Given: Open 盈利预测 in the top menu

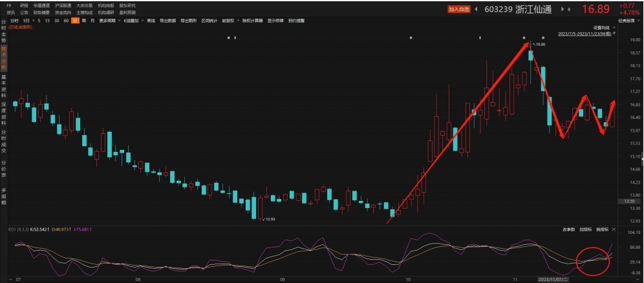Looking at the screenshot, I should pos(127,13).
